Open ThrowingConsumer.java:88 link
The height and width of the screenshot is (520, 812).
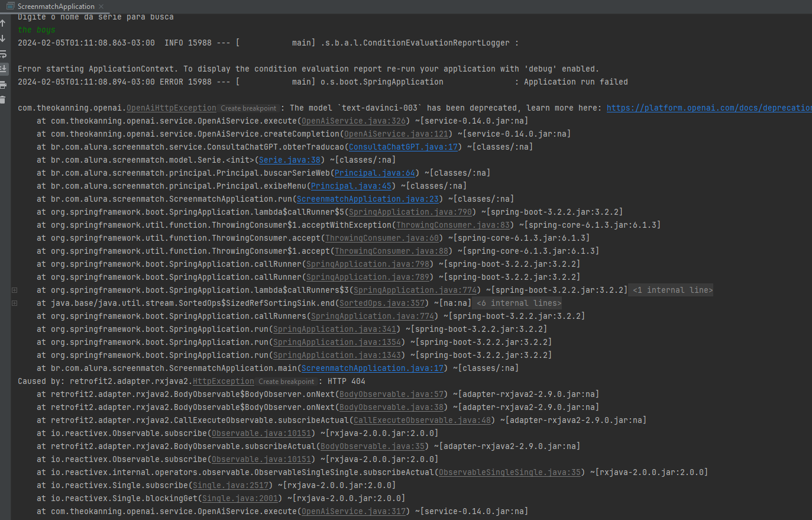(x=392, y=251)
